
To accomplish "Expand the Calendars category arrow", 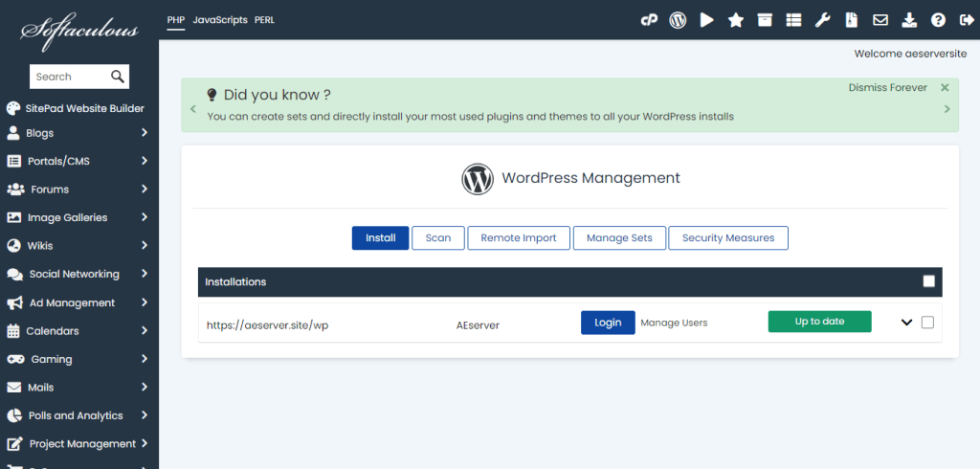I will click(x=145, y=330).
